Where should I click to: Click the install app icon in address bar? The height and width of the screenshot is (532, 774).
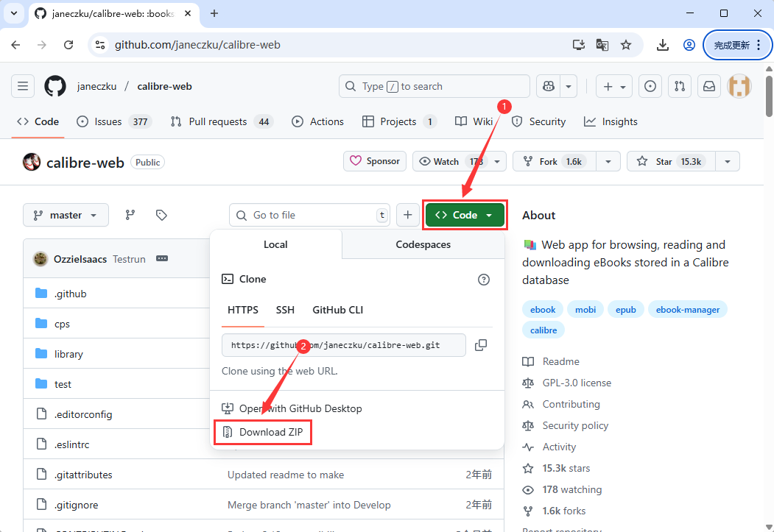(579, 45)
